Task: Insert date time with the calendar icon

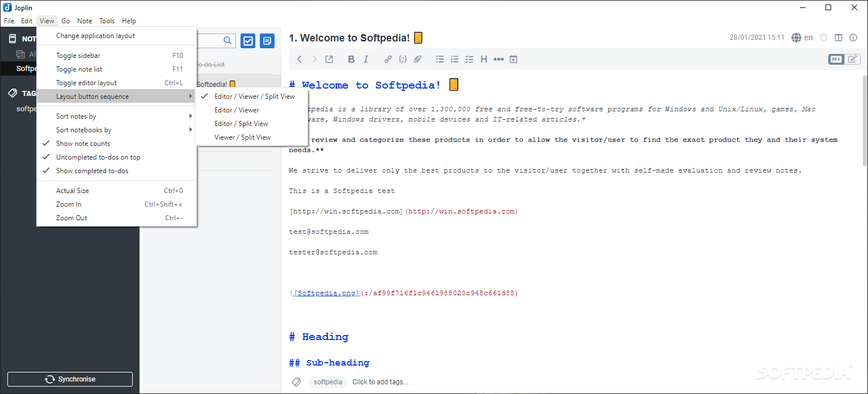Action: [513, 59]
